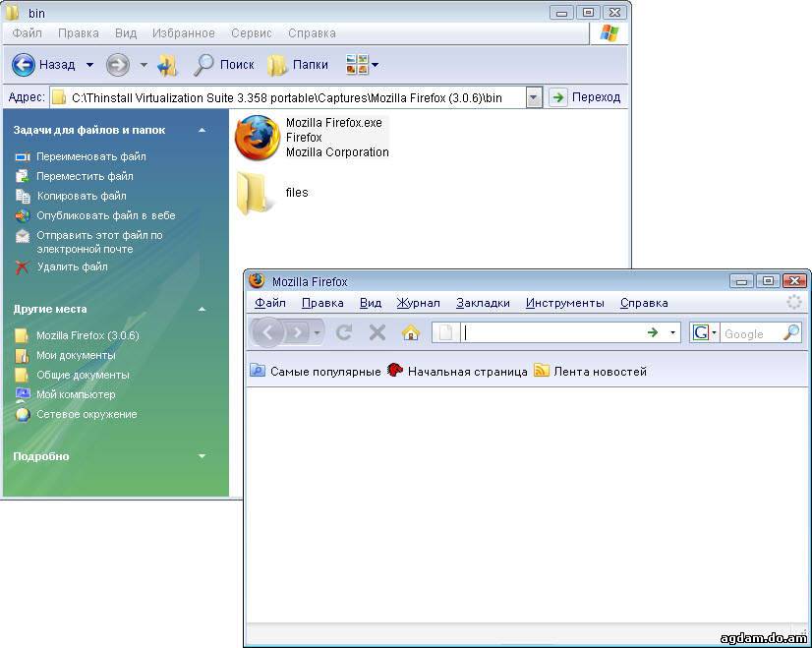
Task: Expand the Explorer address bar dropdown
Action: tap(534, 97)
